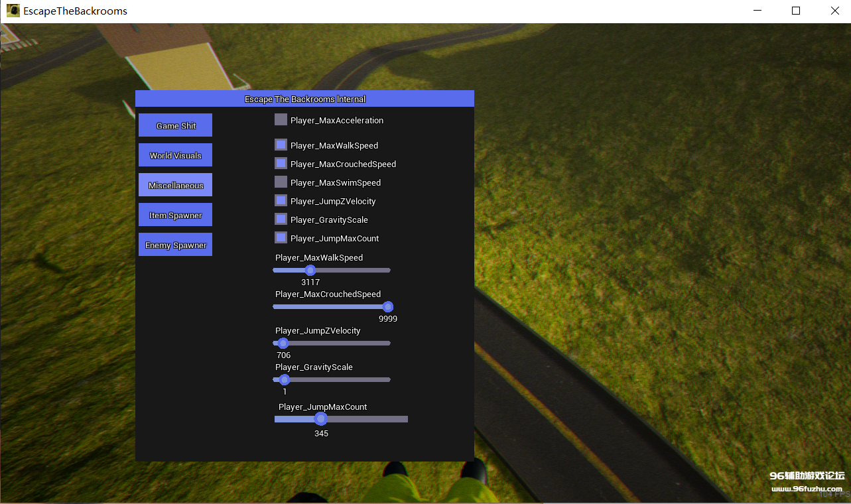This screenshot has height=504, width=851.
Task: Click the EscapeTheBackrooms window title icon
Action: point(13,11)
